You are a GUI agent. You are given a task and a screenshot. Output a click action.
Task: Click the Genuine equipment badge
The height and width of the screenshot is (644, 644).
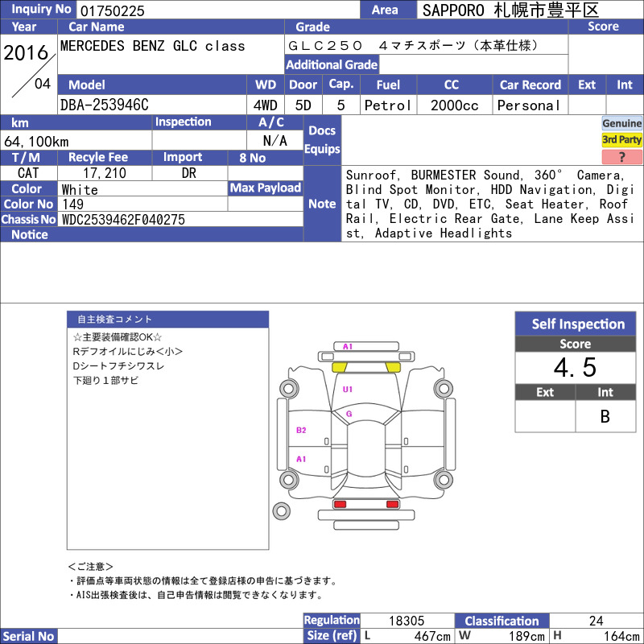[x=621, y=123]
